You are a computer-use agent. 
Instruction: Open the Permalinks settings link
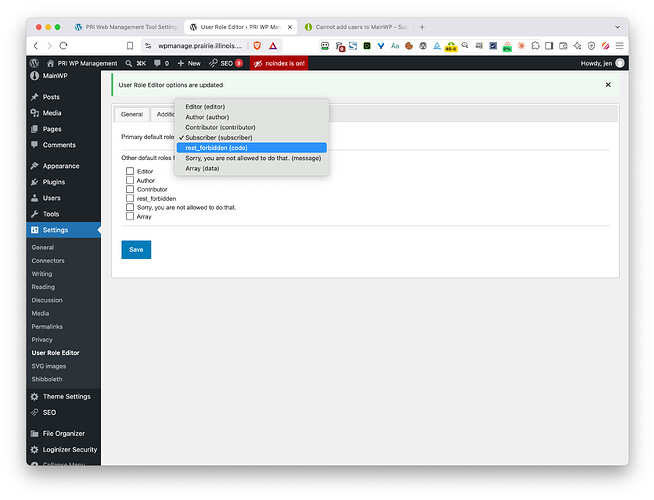47,326
